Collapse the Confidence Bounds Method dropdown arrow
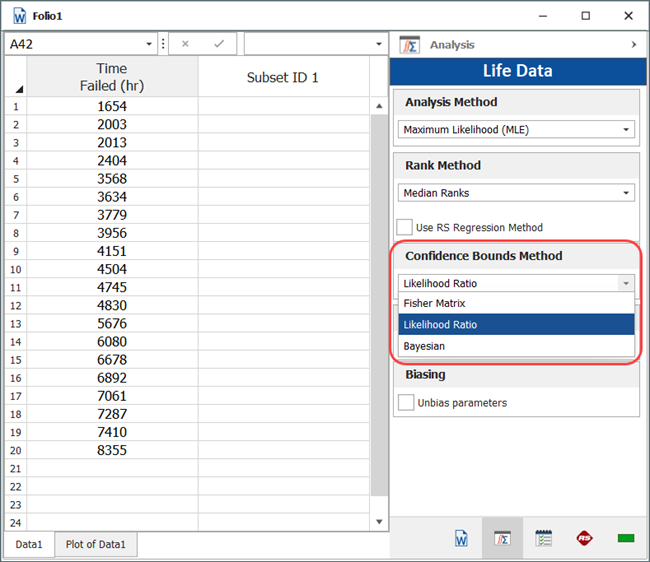This screenshot has width=650, height=562. [626, 283]
